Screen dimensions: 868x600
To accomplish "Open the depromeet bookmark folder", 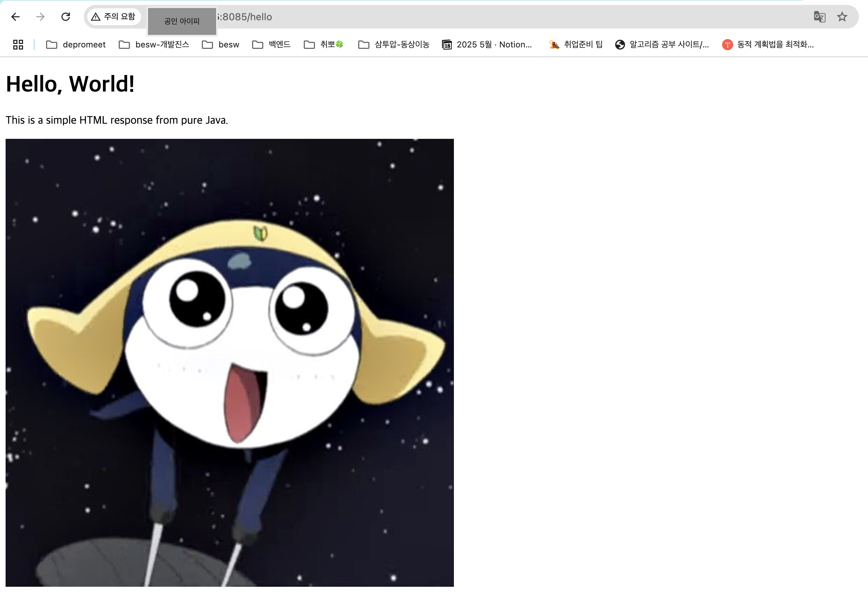I will pos(76,45).
